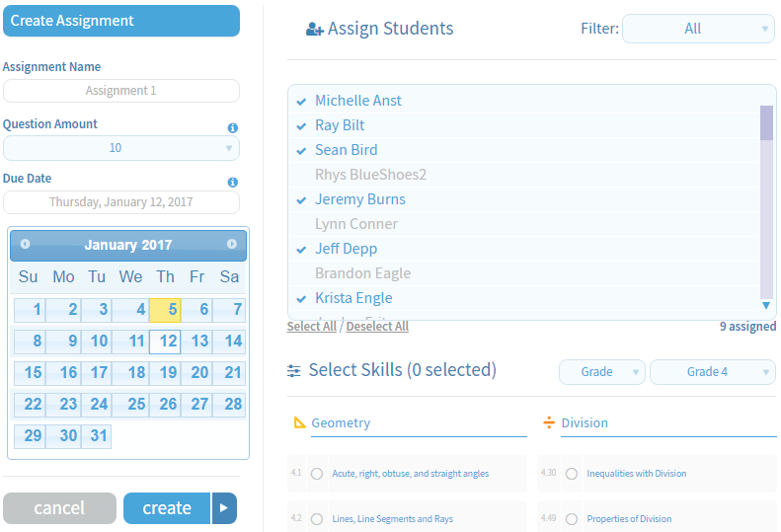Click the Select Skills sliders icon
Image resolution: width=781 pixels, height=532 pixels.
point(294,371)
